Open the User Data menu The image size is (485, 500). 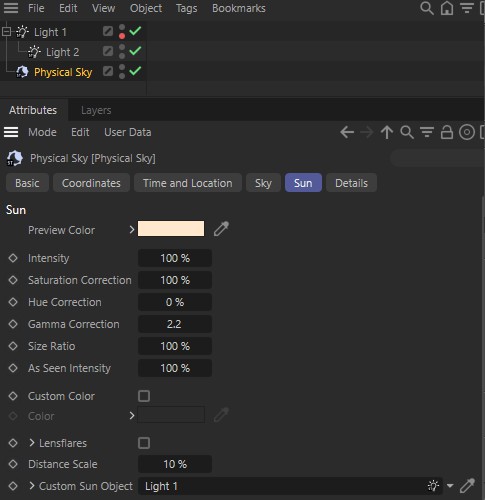coord(128,132)
